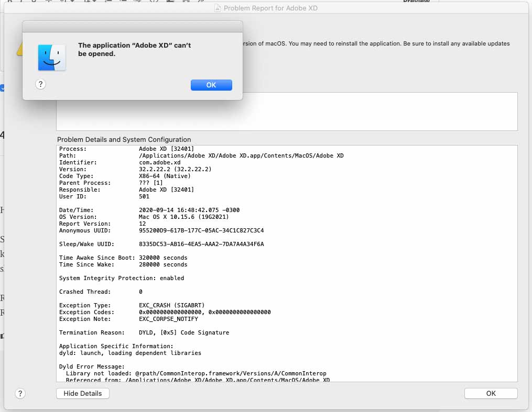Click the exception type "EXC_CRASH (SIGABRT)"
The height and width of the screenshot is (412, 532).
click(171, 305)
